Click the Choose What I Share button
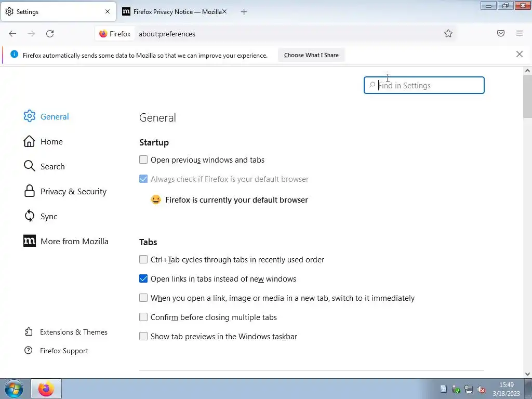532x399 pixels. [311, 55]
